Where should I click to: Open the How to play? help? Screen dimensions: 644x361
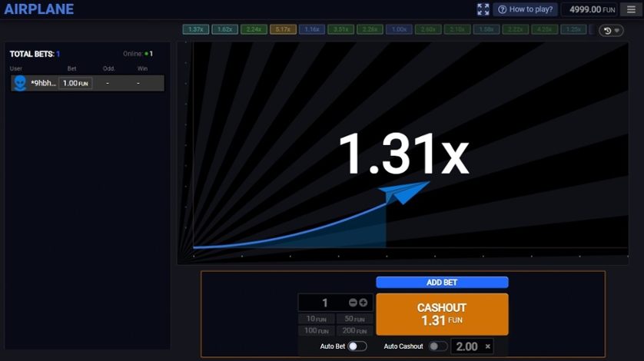click(526, 10)
